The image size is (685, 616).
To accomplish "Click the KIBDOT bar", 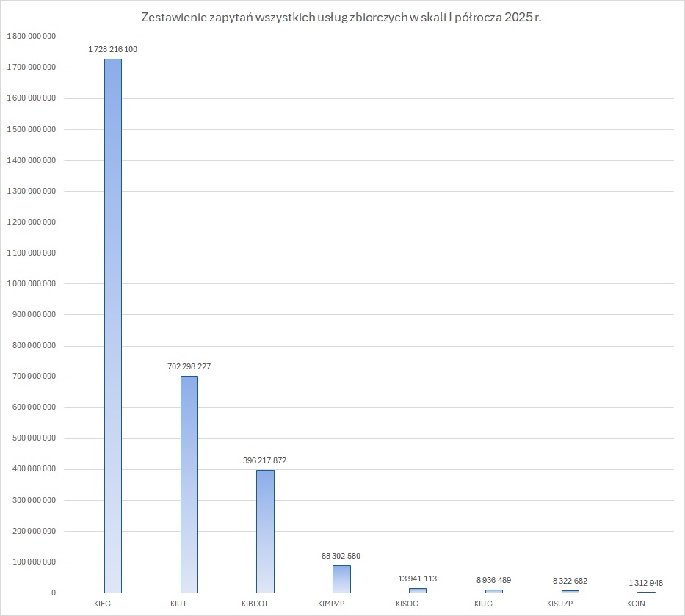I will point(265,530).
